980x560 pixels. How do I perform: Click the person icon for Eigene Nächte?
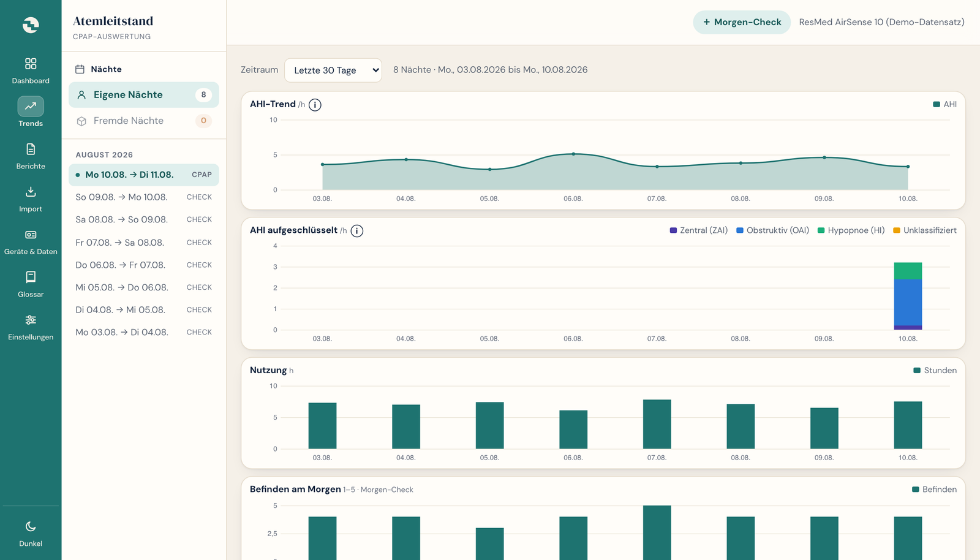coord(81,95)
